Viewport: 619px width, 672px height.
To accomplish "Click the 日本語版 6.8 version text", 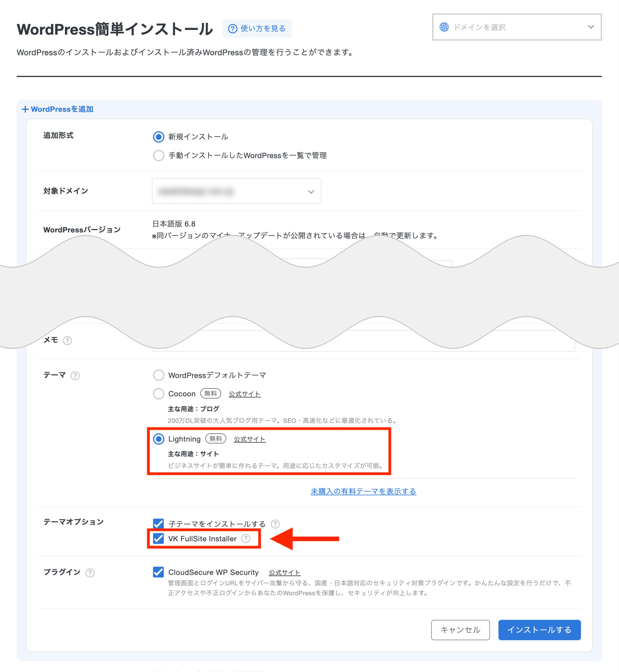I will click(174, 224).
